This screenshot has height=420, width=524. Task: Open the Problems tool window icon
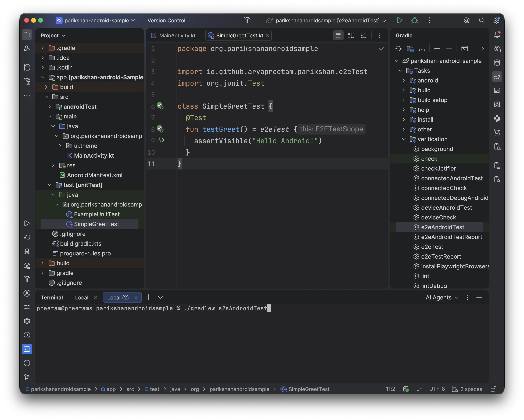point(27,363)
